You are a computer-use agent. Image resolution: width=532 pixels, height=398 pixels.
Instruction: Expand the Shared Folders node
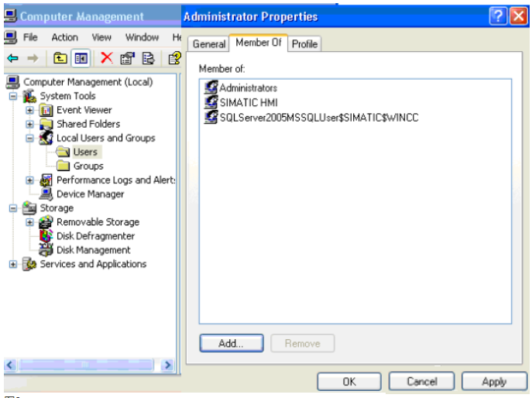(29, 124)
